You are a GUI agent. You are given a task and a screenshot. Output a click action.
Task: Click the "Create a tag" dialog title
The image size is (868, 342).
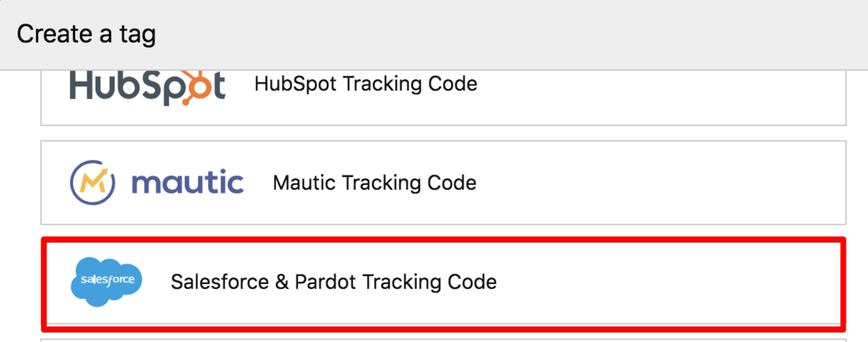coord(86,34)
